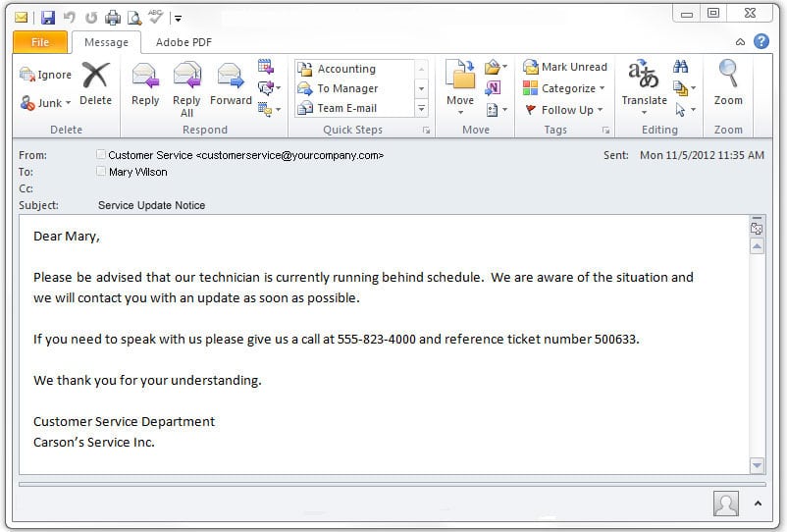This screenshot has height=532, width=787.
Task: Click the Redo arrow in the quick access toolbar
Action: (91, 18)
